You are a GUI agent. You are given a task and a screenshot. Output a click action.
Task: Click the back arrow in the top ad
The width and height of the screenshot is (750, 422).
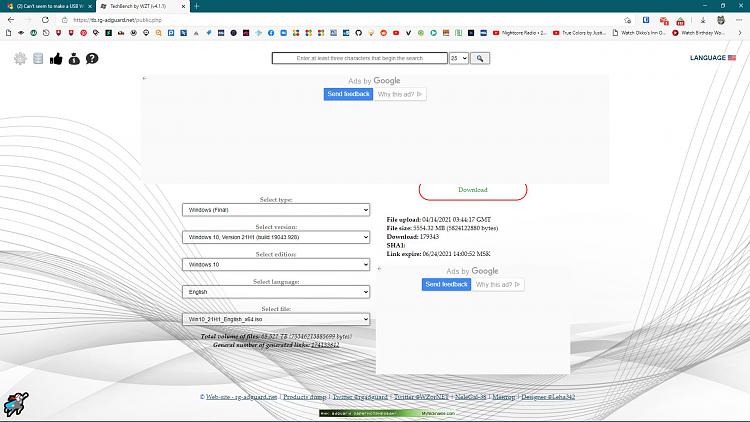pyautogui.click(x=144, y=78)
